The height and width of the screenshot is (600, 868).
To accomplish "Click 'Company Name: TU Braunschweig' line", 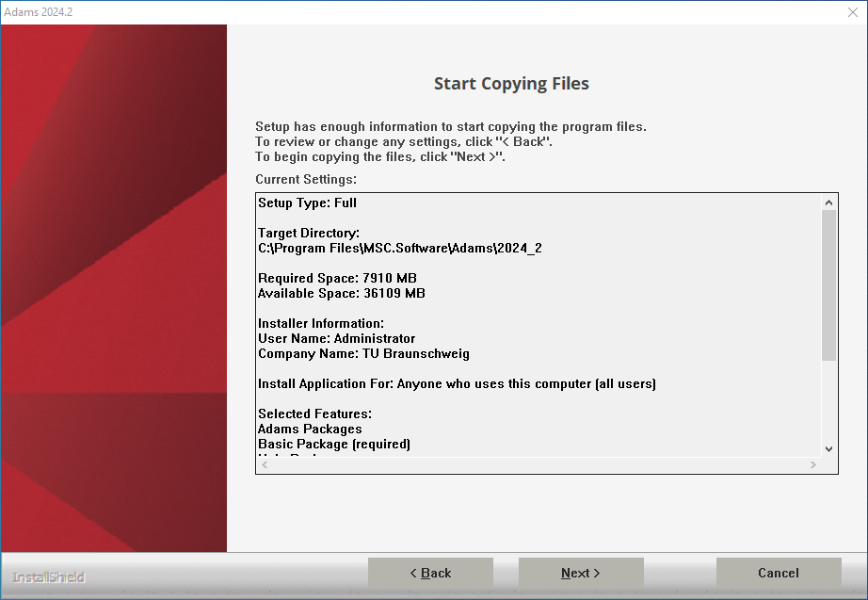I will (x=363, y=353).
